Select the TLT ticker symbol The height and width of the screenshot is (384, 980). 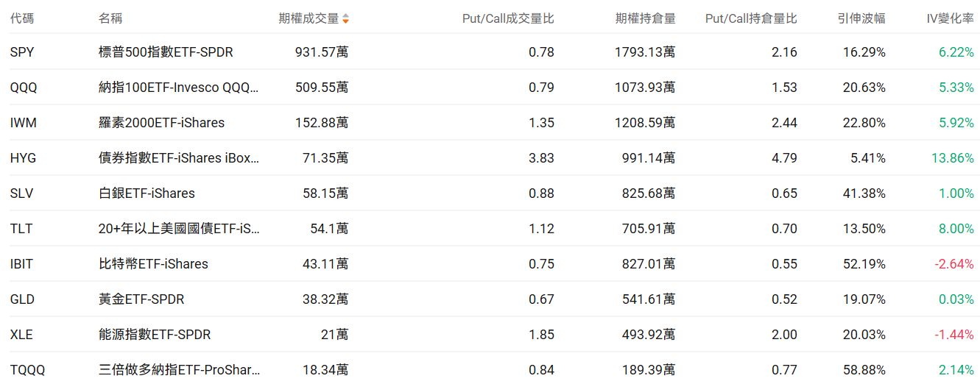click(x=21, y=229)
